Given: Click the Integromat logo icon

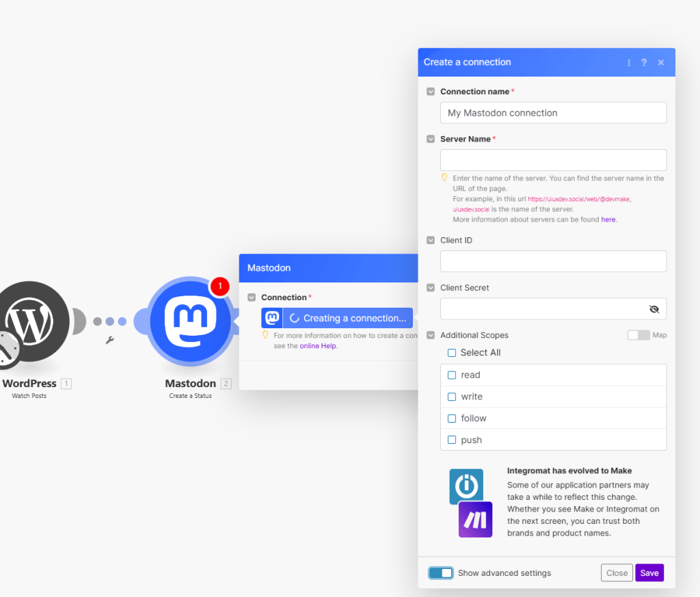Looking at the screenshot, I should click(x=466, y=486).
